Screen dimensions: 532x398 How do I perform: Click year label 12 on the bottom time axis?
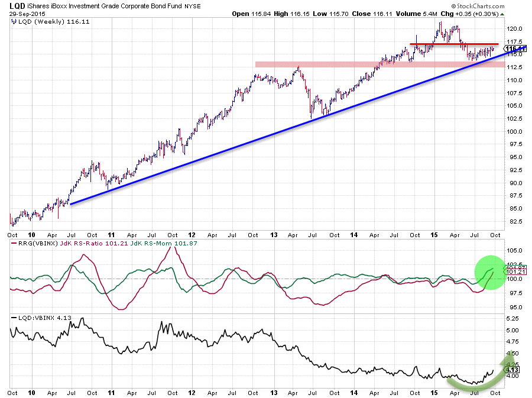coord(192,393)
